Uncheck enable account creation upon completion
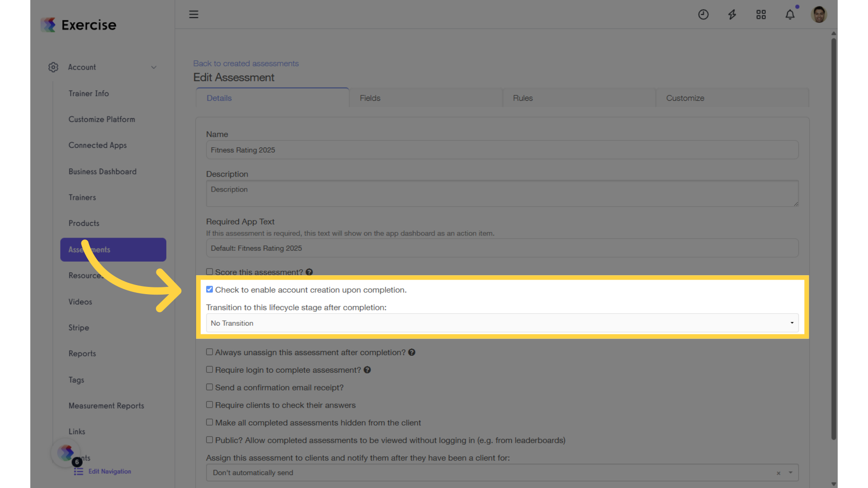868x488 pixels. point(209,289)
